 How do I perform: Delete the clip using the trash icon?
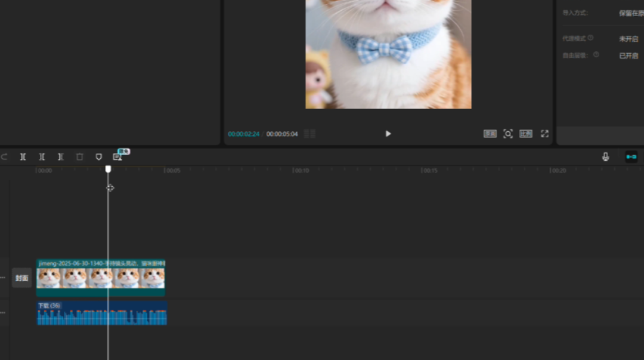pos(79,156)
